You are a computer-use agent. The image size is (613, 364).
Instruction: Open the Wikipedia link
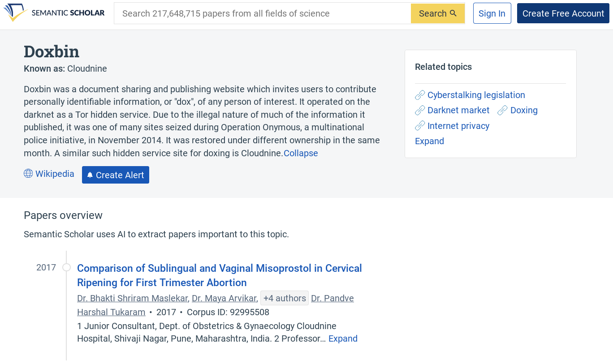point(55,174)
